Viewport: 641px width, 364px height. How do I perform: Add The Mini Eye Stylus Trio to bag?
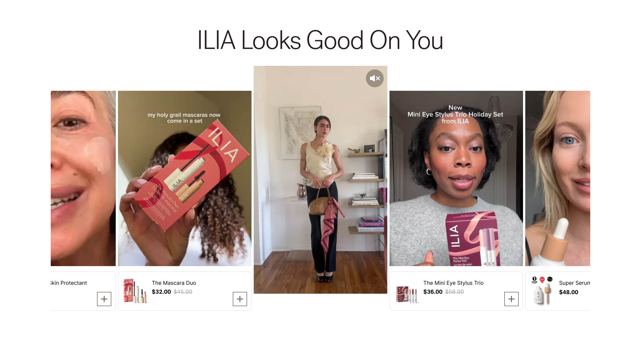pyautogui.click(x=511, y=299)
